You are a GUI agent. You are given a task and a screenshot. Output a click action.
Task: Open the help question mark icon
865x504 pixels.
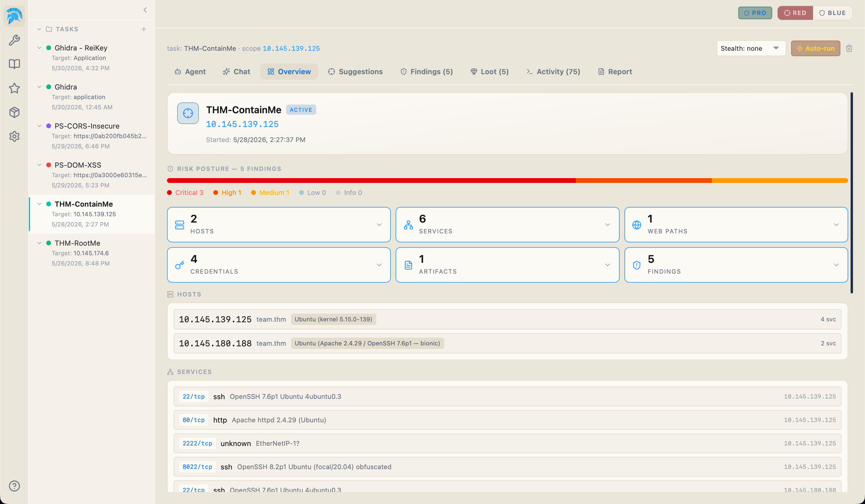[14, 486]
